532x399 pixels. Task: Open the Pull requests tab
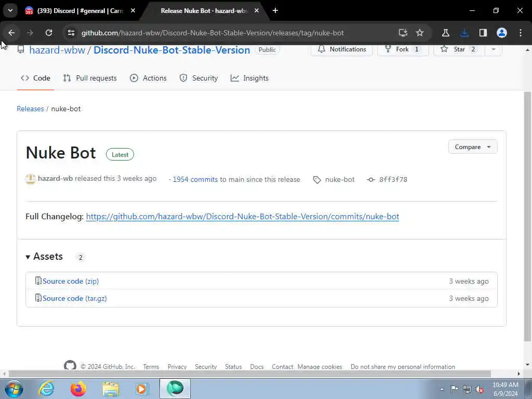(90, 78)
